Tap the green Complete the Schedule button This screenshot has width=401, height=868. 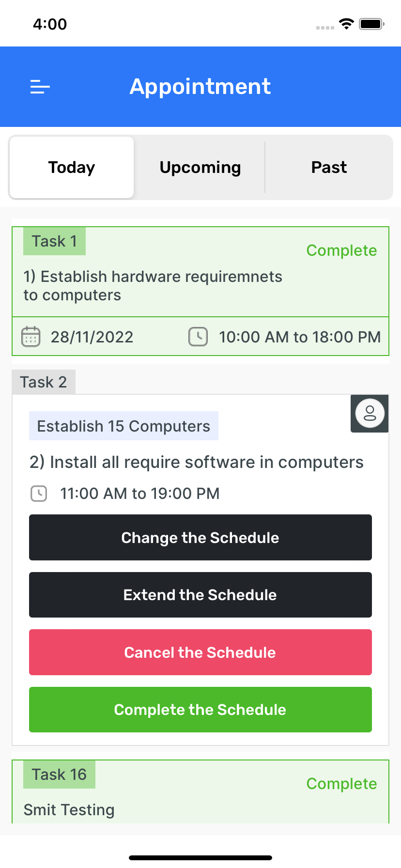[x=200, y=710]
